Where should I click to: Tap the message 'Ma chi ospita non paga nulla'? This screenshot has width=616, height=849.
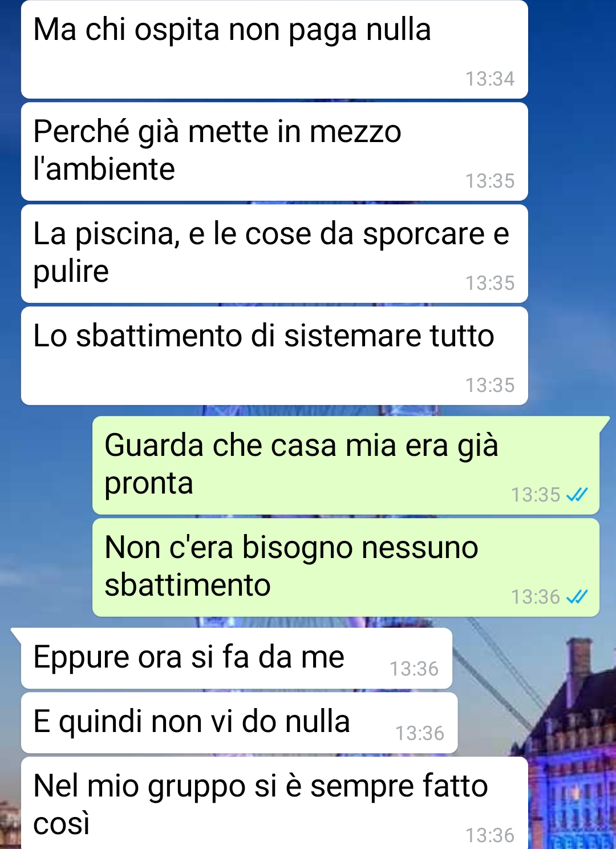click(x=274, y=50)
